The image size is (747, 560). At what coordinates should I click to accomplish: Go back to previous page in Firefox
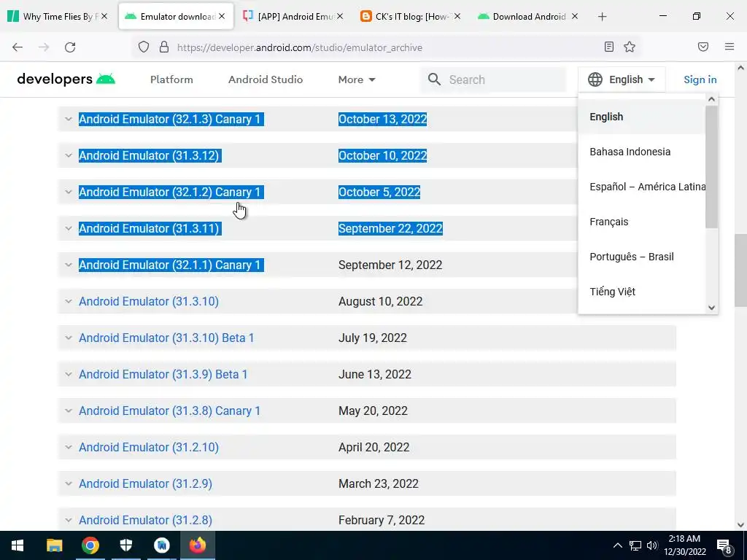pyautogui.click(x=18, y=47)
